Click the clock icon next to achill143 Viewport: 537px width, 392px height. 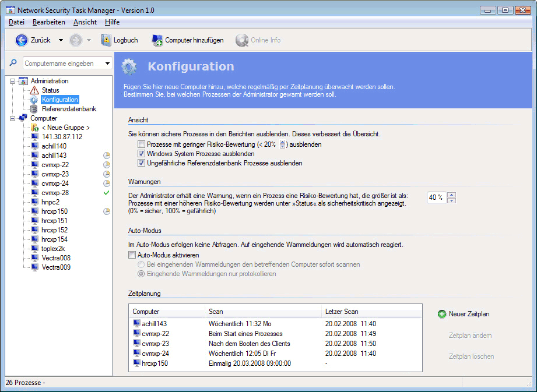[x=106, y=155]
